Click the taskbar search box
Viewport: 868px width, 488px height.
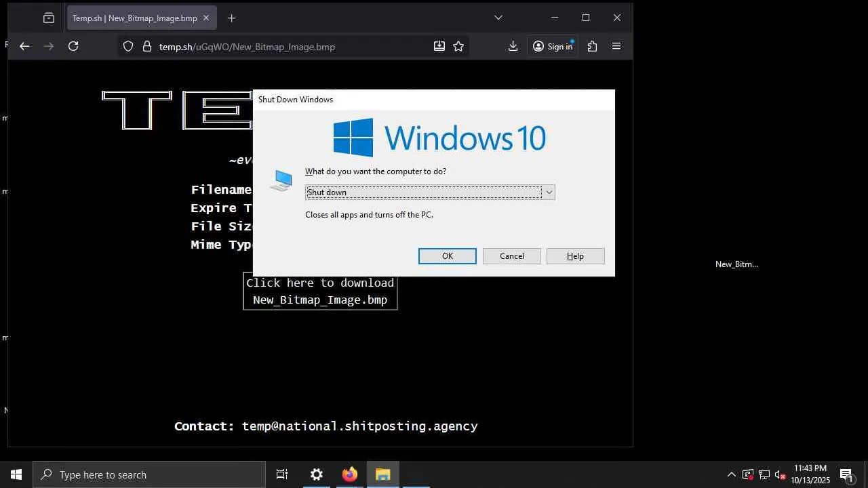tap(149, 474)
